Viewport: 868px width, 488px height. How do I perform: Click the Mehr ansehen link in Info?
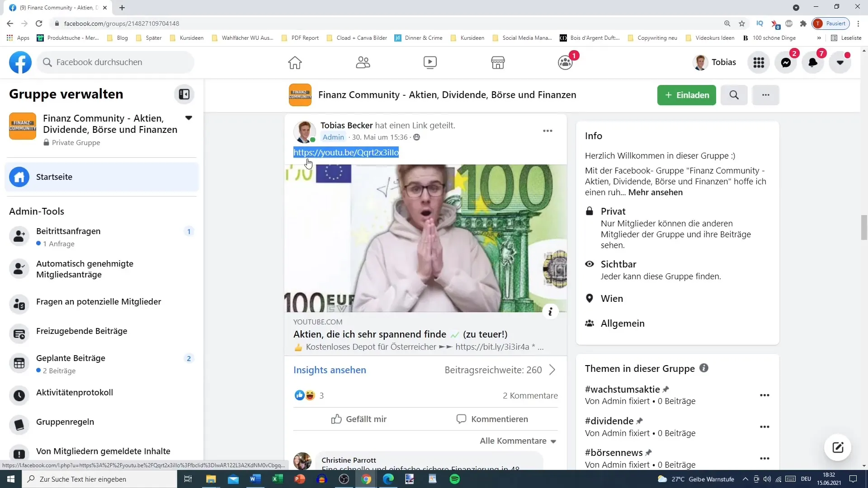click(655, 192)
